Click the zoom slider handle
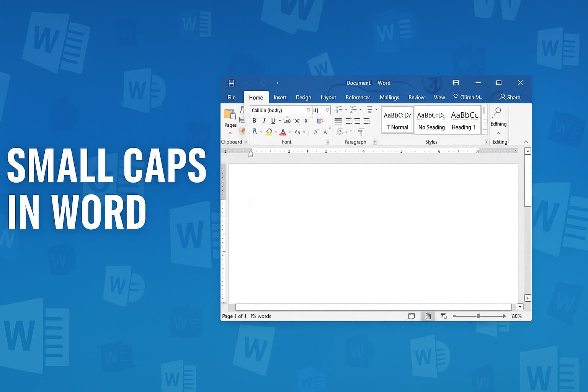 tap(478, 316)
